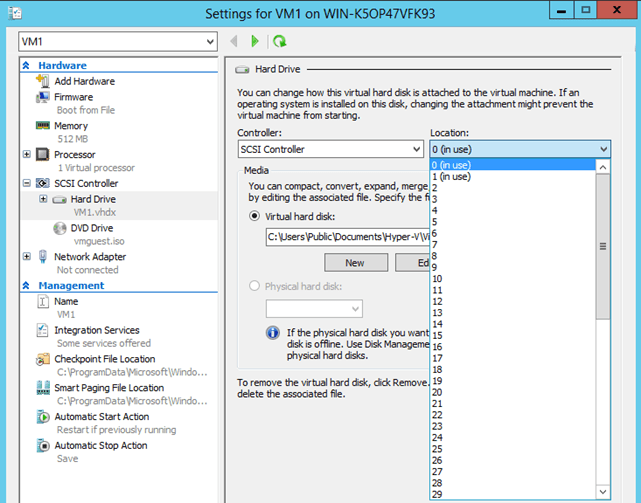Maximize the settings window
641x503 pixels.
pyautogui.click(x=586, y=10)
